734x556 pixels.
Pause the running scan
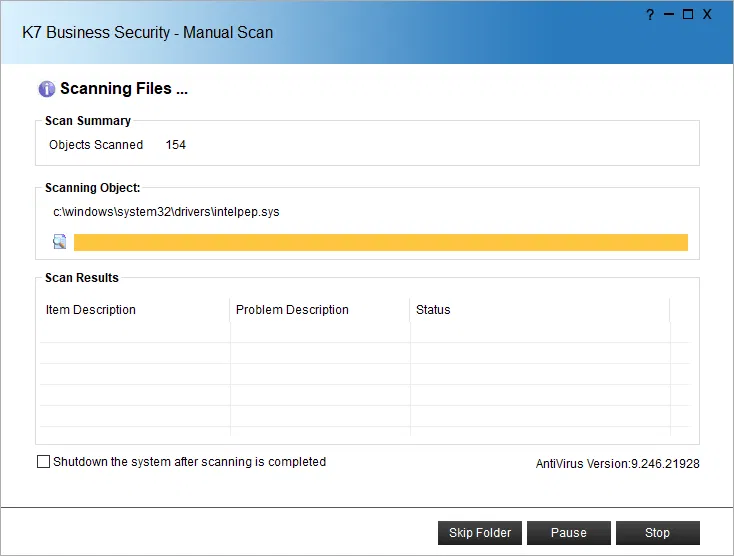point(569,533)
